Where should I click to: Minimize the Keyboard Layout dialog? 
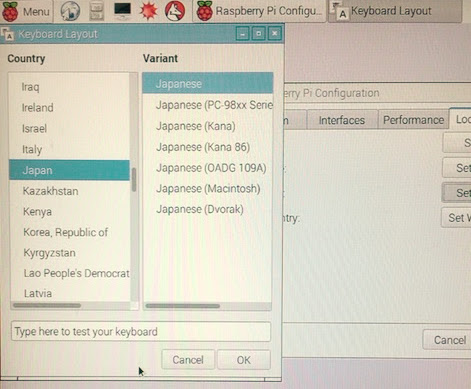pyautogui.click(x=243, y=34)
